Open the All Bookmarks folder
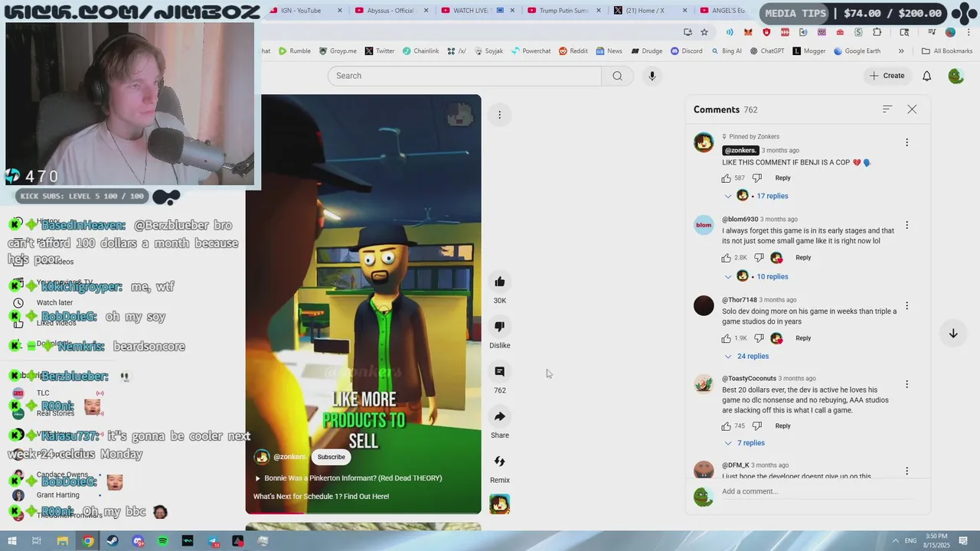980x551 pixels. tap(947, 51)
